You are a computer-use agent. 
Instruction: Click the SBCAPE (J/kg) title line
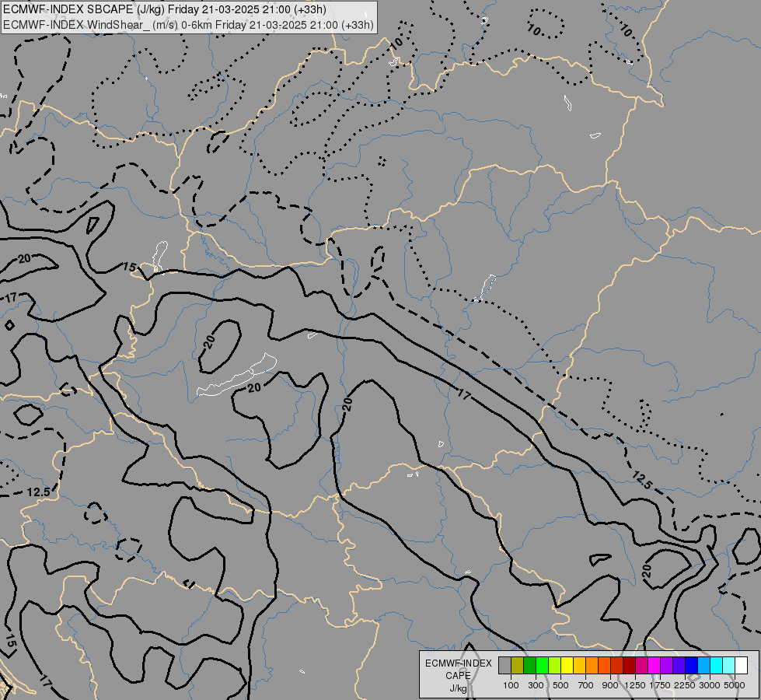coord(165,9)
